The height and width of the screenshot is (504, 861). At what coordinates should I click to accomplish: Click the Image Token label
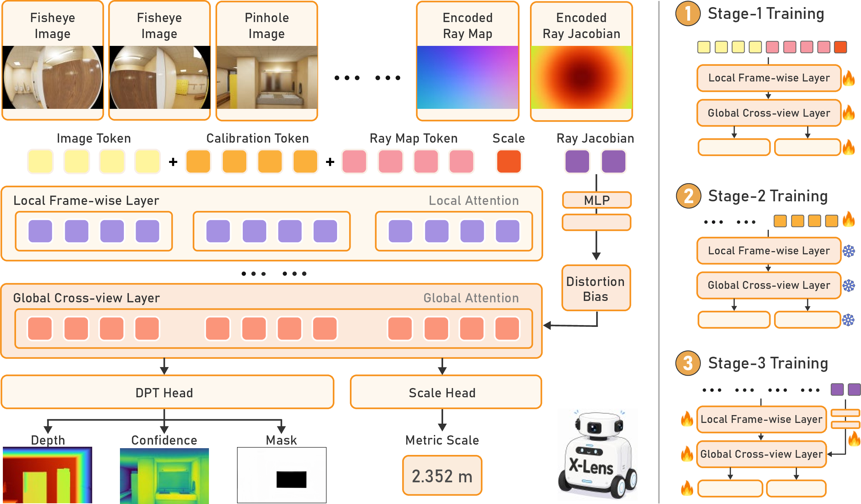tap(94, 138)
